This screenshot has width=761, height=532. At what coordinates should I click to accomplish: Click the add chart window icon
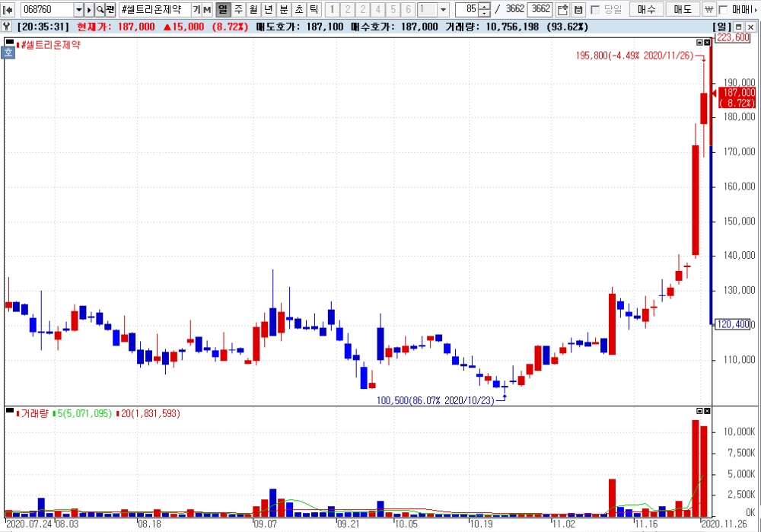[x=562, y=9]
